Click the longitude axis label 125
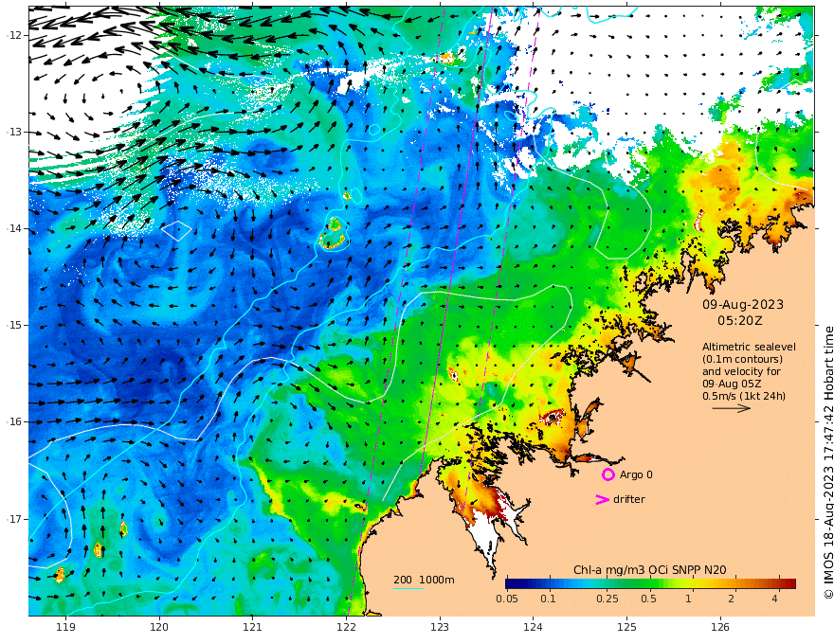 pos(627,628)
